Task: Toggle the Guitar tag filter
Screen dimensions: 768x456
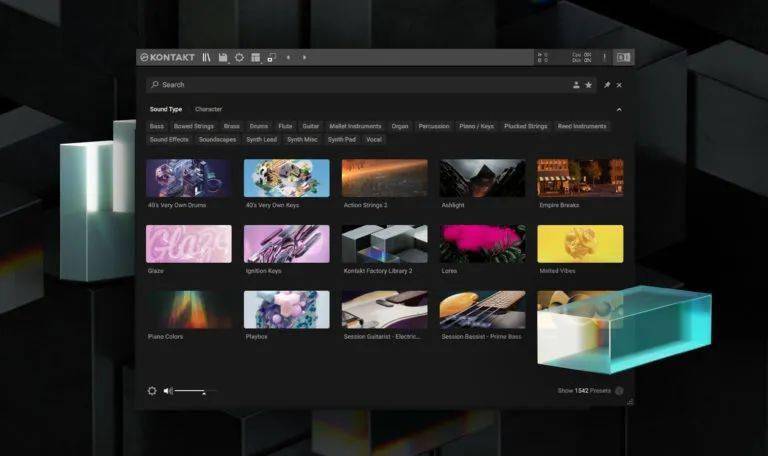Action: coord(311,126)
